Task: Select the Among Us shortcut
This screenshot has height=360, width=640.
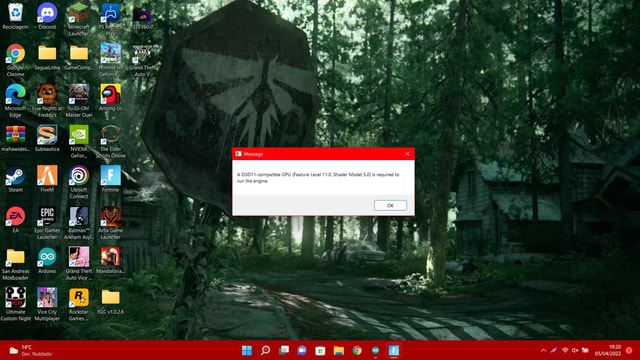Action: (111, 98)
